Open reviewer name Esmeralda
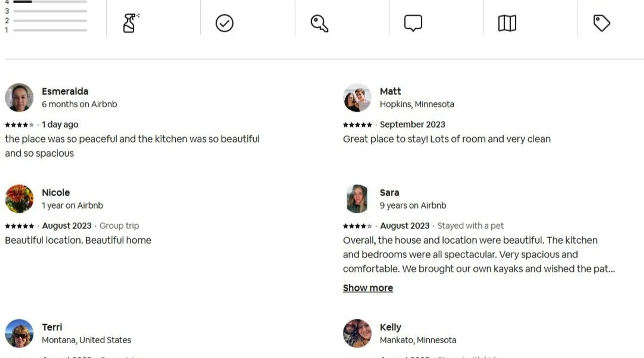The height and width of the screenshot is (358, 644). [x=65, y=91]
